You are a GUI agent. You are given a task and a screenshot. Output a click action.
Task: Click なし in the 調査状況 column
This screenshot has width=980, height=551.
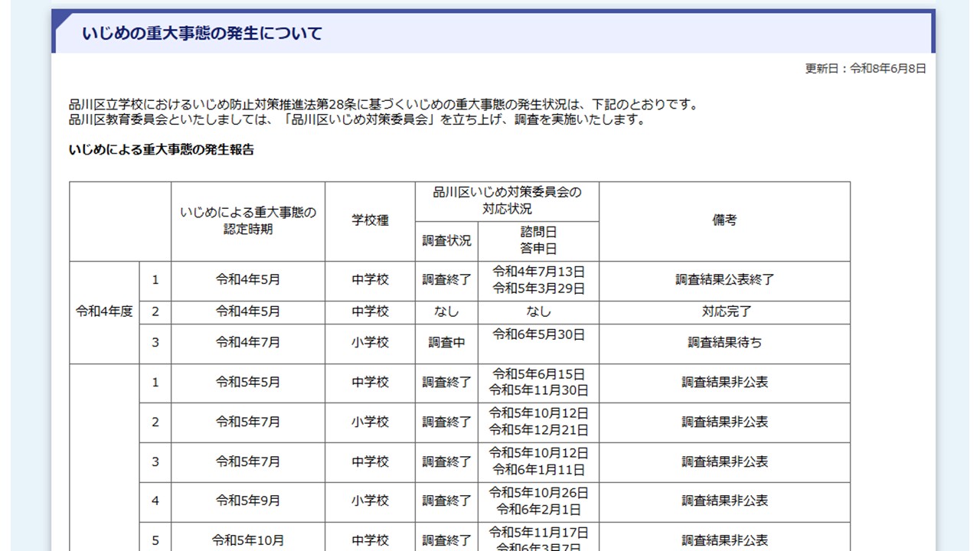pyautogui.click(x=447, y=311)
